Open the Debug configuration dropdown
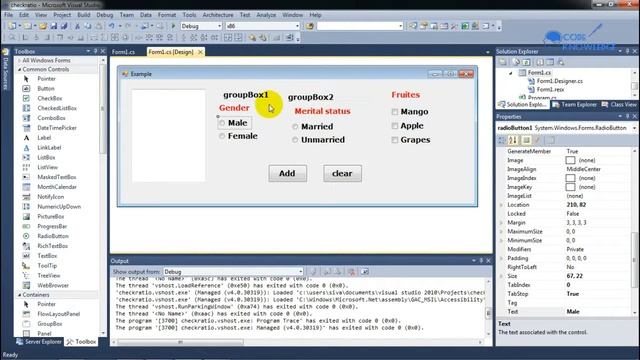Image resolution: width=640 pixels, height=360 pixels. (x=219, y=26)
